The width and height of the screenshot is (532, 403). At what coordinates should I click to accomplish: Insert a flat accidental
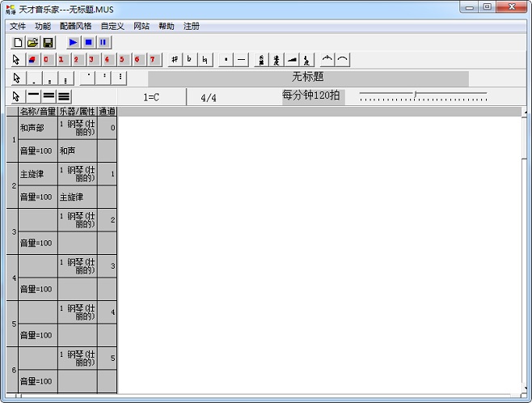point(190,59)
